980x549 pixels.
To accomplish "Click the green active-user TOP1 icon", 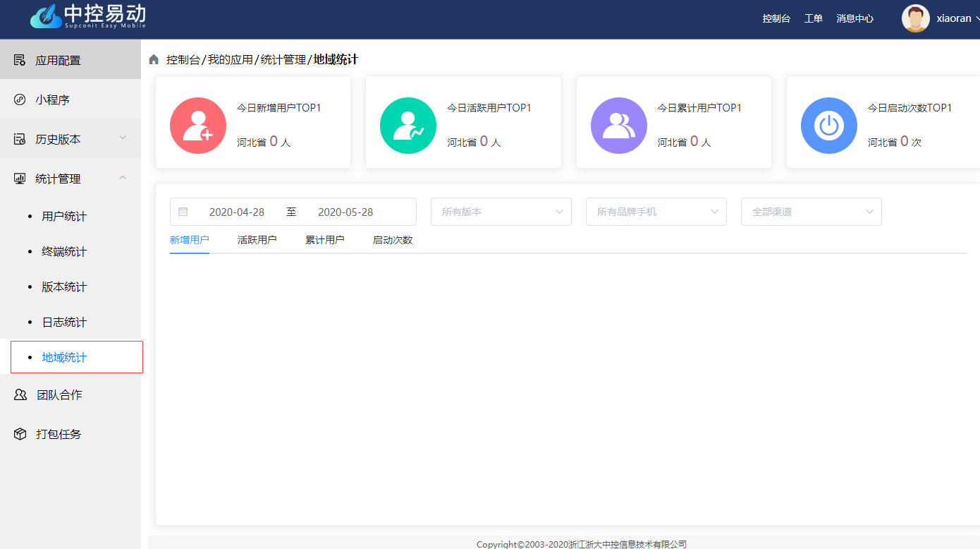I will (x=408, y=126).
